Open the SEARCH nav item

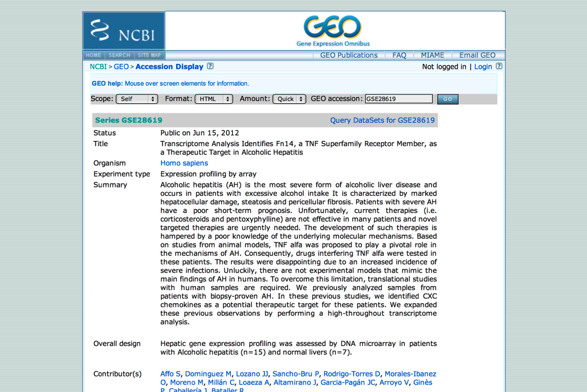tap(119, 55)
